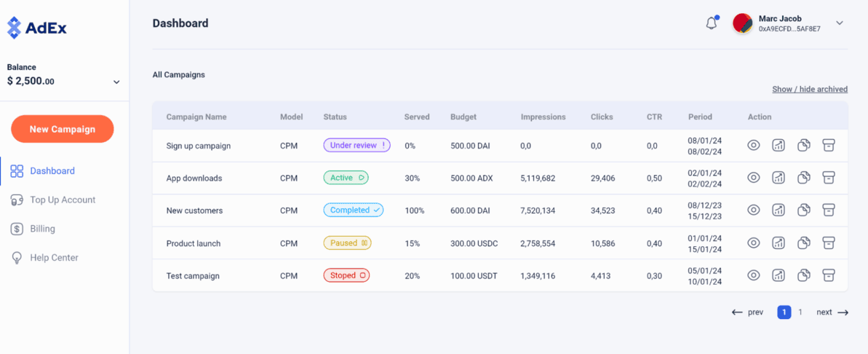The image size is (868, 354).
Task: Expand the Balance dropdown
Action: 116,82
